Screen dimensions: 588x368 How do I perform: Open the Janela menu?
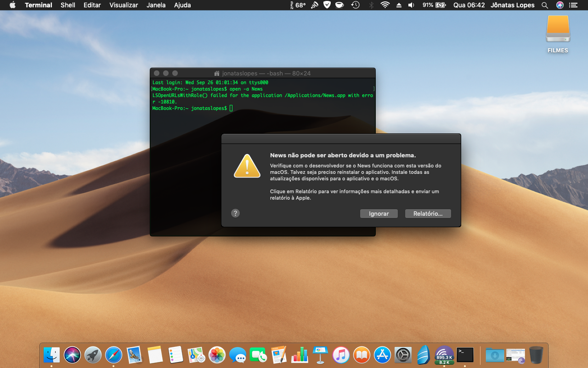pos(156,5)
